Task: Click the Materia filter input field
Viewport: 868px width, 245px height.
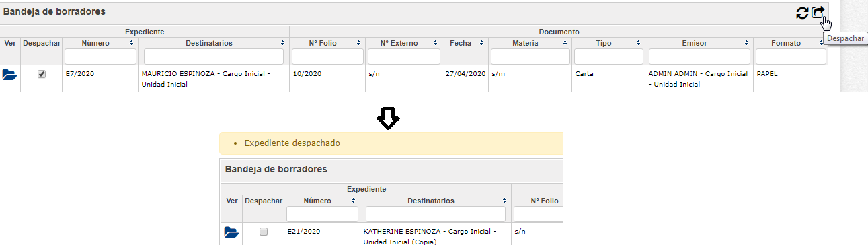Action: tap(530, 57)
